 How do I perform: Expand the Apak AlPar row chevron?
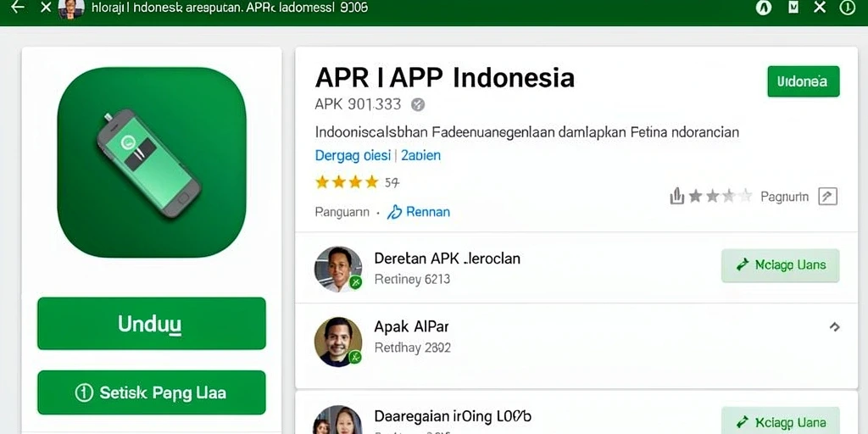(834, 327)
